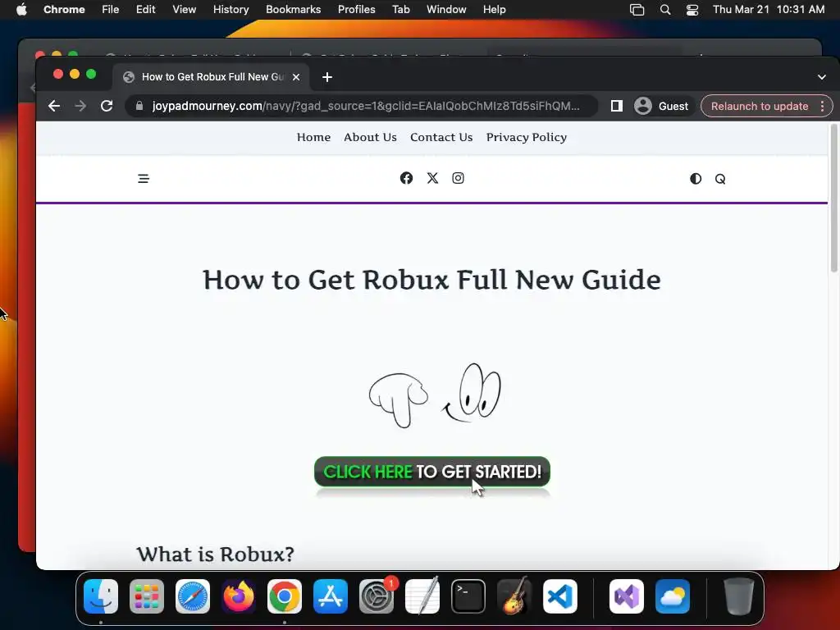Image resolution: width=840 pixels, height=630 pixels.
Task: Reload the page with the refresh icon
Action: point(107,106)
